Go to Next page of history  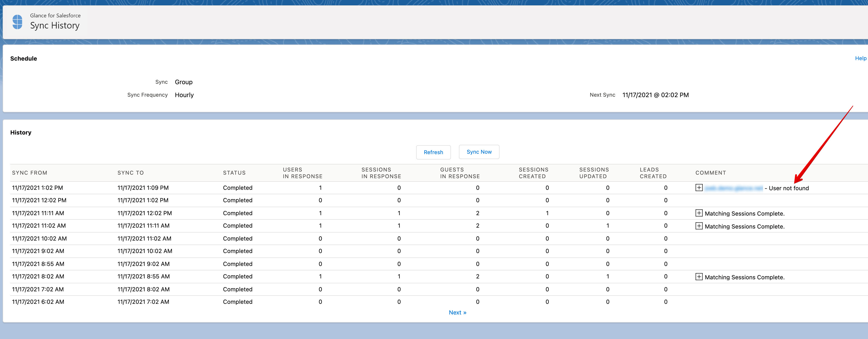click(x=457, y=312)
